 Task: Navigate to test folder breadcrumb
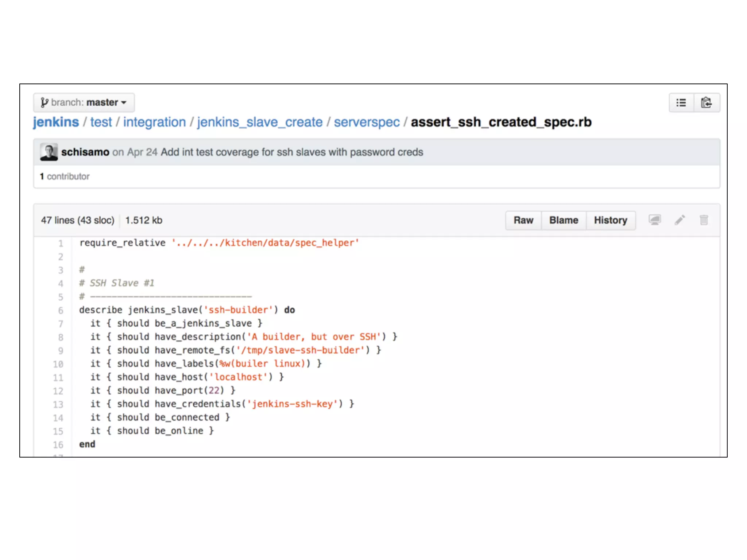[101, 122]
